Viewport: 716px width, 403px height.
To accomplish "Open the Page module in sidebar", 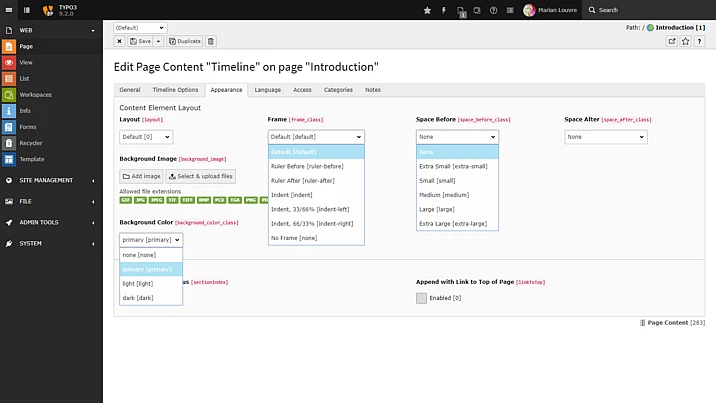I will [26, 46].
